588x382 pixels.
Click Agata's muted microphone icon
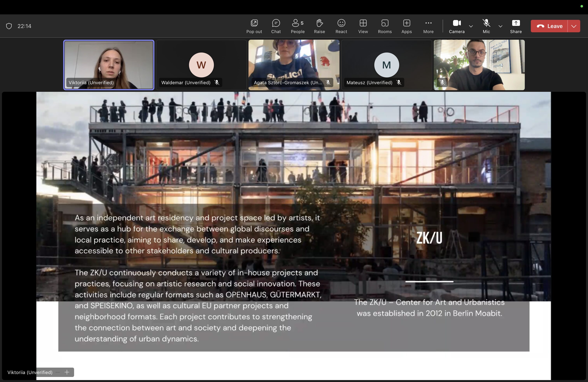tap(328, 82)
